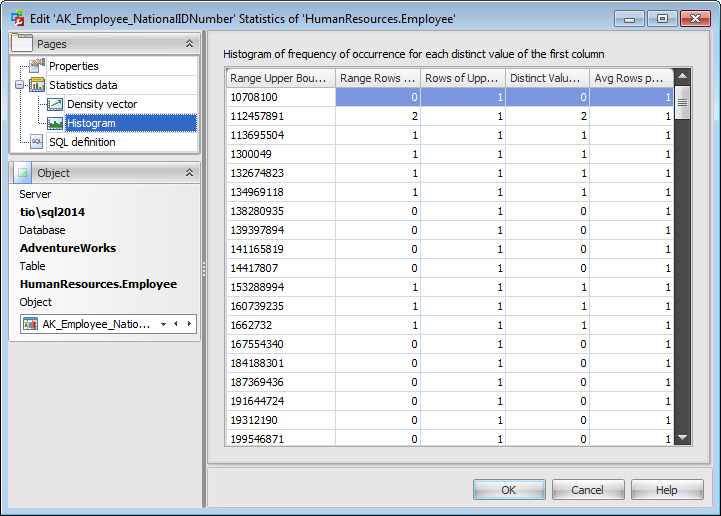Select the Density vector icon
The image size is (721, 516).
point(55,104)
